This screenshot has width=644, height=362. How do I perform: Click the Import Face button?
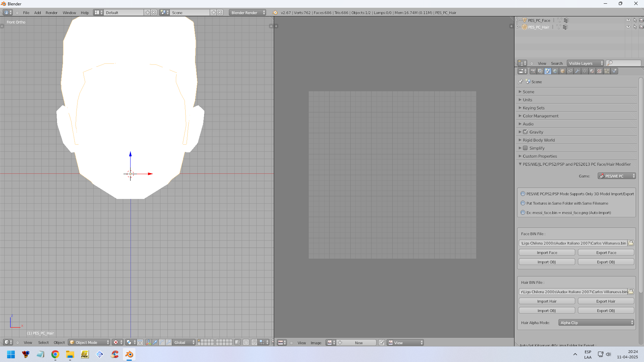tap(547, 252)
